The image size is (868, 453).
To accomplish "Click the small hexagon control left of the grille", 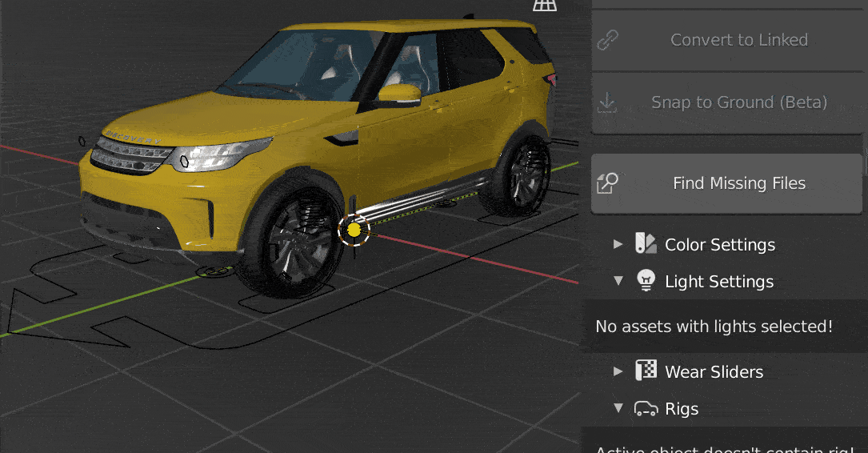I will point(82,141).
